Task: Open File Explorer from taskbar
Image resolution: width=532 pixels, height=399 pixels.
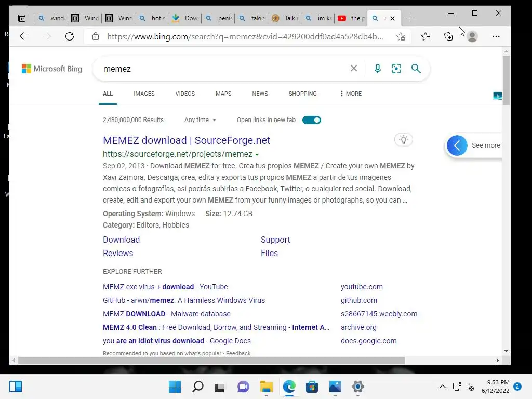Action: point(267,387)
